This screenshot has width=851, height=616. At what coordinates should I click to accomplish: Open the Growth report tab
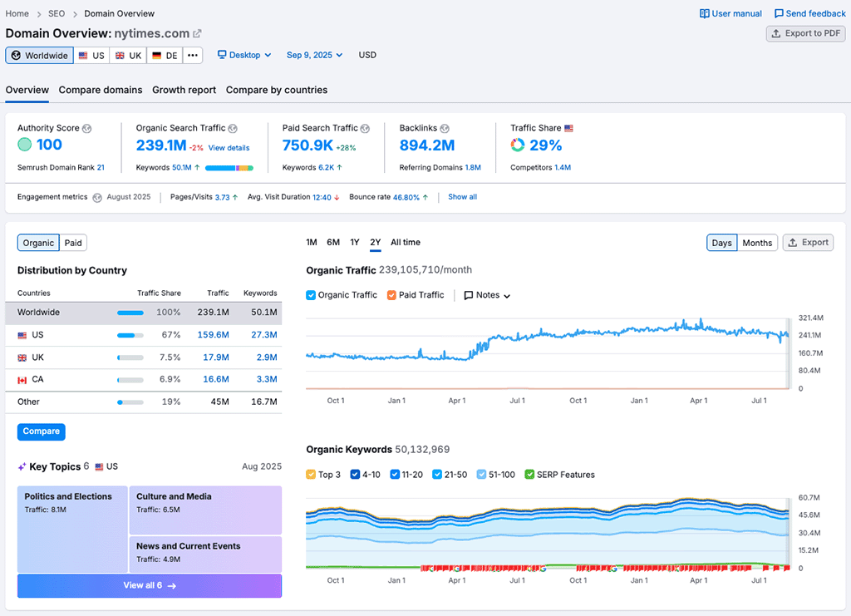(x=184, y=90)
